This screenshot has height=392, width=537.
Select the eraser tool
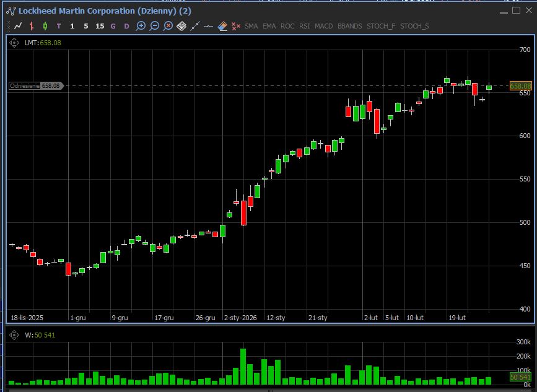[x=222, y=26]
